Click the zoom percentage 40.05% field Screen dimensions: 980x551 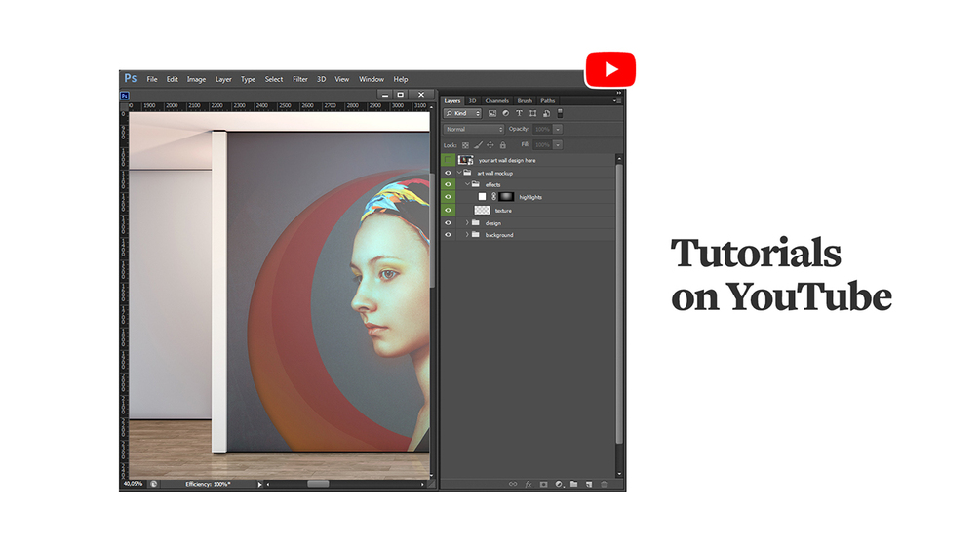click(134, 484)
